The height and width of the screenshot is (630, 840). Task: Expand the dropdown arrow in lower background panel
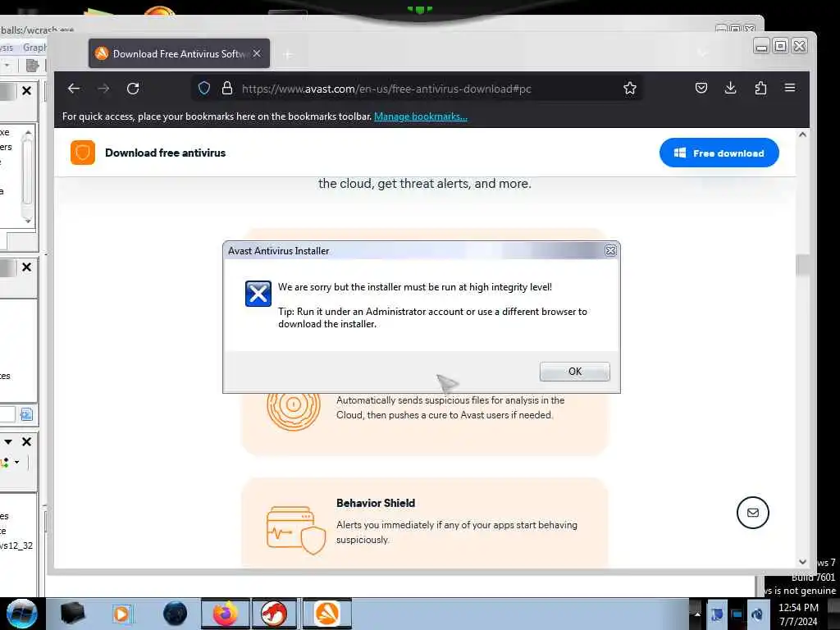coord(8,441)
